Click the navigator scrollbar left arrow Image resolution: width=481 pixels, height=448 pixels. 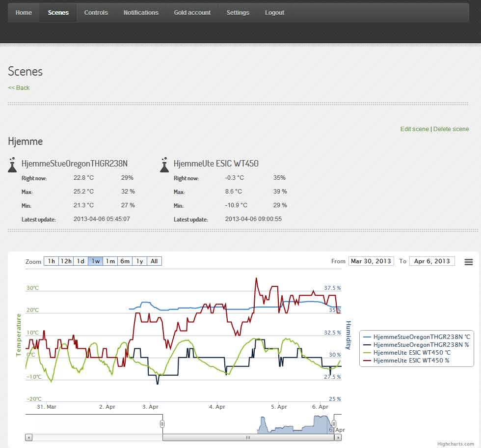point(28,437)
